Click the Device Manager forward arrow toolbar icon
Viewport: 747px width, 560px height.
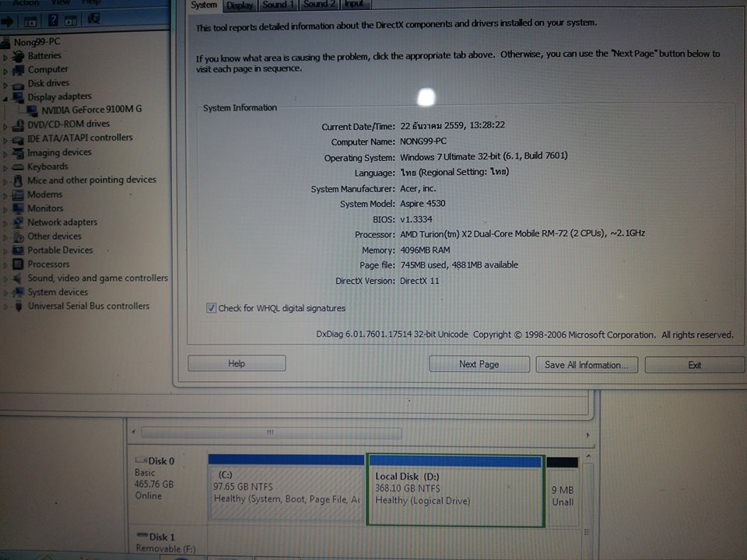click(7, 21)
